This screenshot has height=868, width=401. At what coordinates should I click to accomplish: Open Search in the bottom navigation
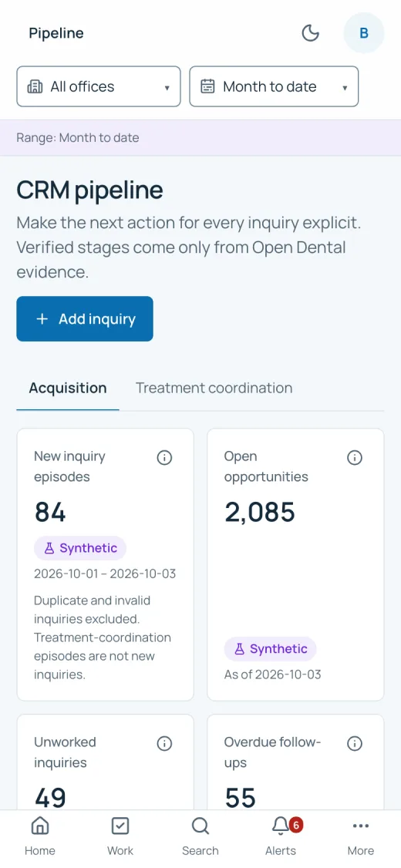pyautogui.click(x=200, y=837)
